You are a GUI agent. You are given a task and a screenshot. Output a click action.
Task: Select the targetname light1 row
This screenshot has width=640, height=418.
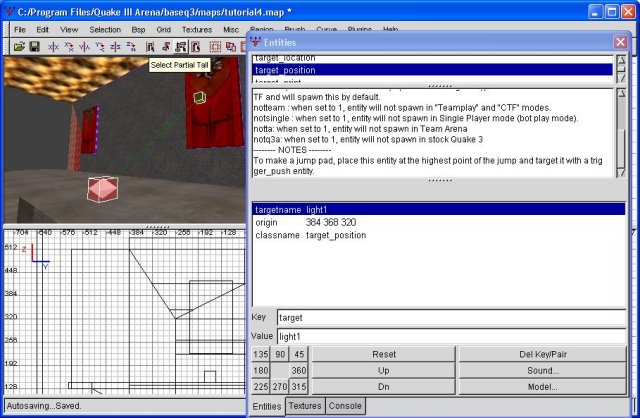(439, 210)
